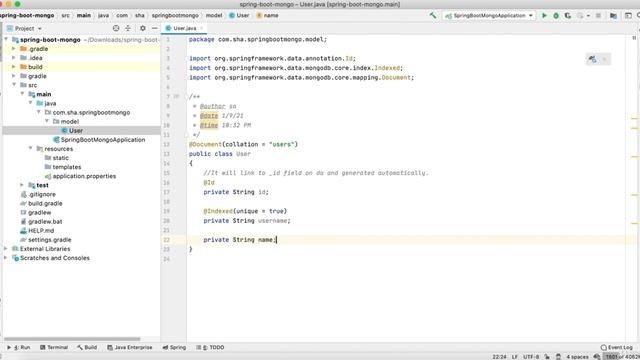Viewport: 640px width, 360px height.
Task: Click the Stop process square icon
Action: [598, 16]
